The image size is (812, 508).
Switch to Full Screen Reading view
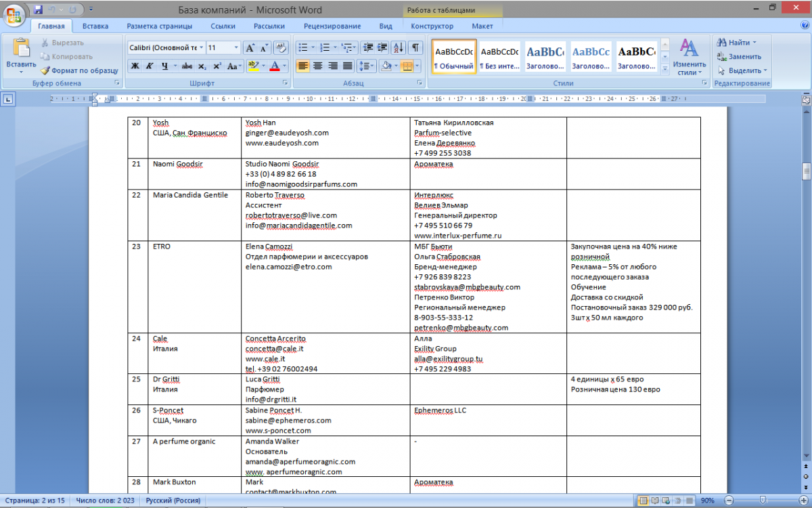pos(655,501)
